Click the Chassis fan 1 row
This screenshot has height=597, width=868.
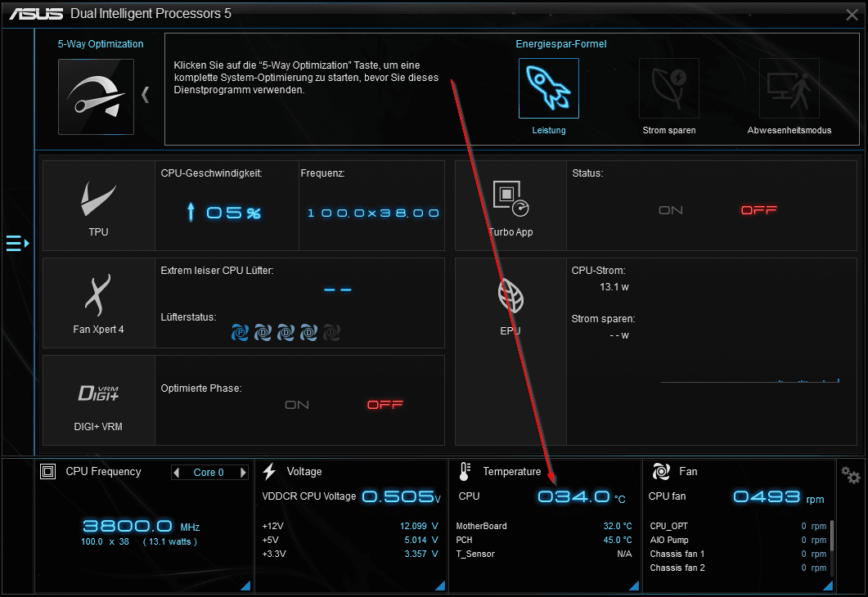coord(738,554)
